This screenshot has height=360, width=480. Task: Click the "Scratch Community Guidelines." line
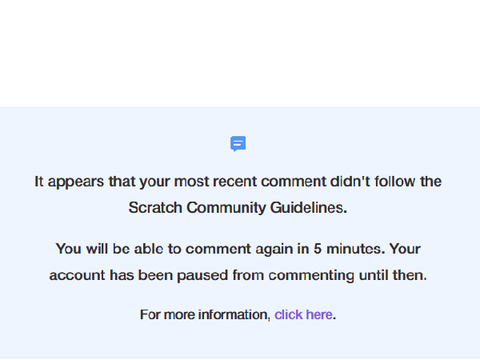[x=238, y=208]
